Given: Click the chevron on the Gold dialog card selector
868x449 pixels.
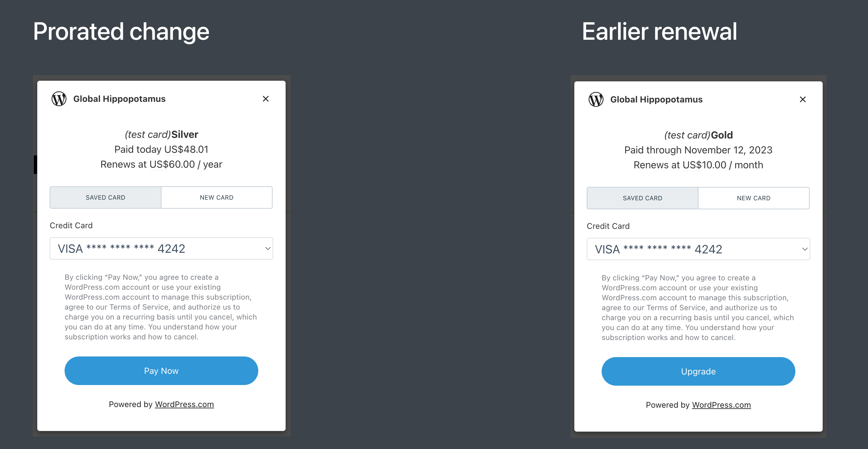Looking at the screenshot, I should pyautogui.click(x=804, y=249).
